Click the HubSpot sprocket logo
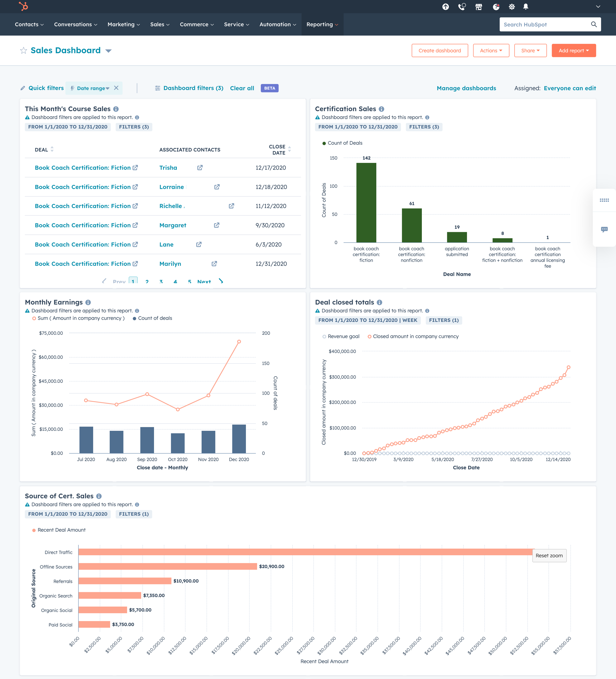This screenshot has width=616, height=679. (23, 6)
